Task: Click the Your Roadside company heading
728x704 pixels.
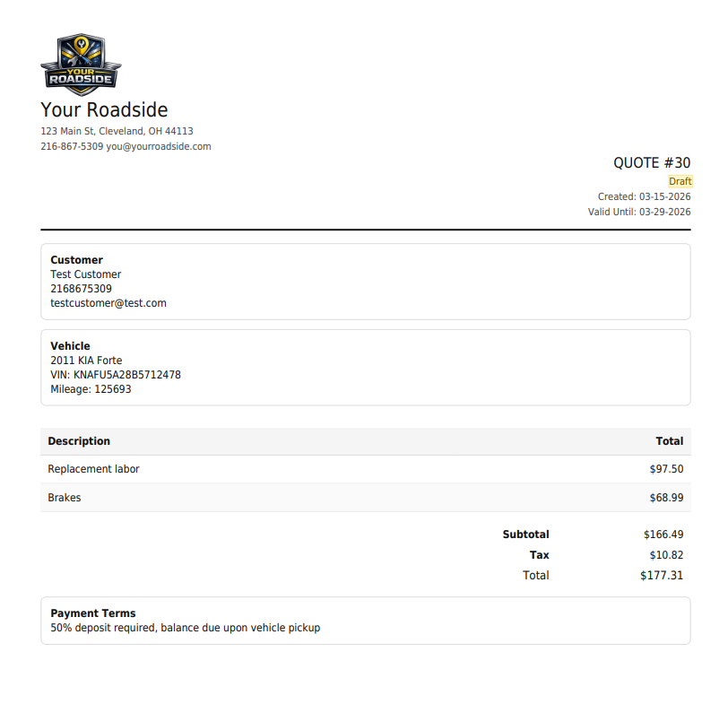Action: 104,110
